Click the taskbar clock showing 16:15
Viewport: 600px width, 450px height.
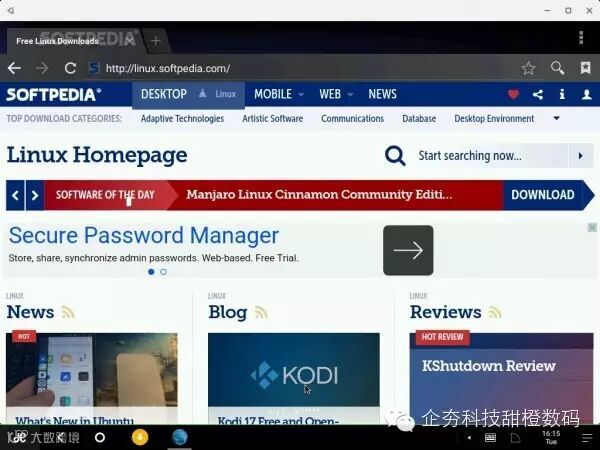(x=551, y=437)
